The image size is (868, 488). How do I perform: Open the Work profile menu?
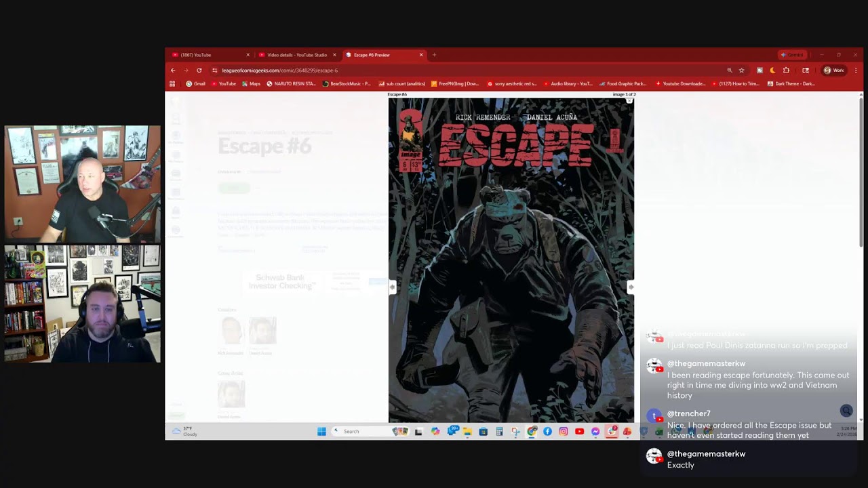pyautogui.click(x=833, y=70)
